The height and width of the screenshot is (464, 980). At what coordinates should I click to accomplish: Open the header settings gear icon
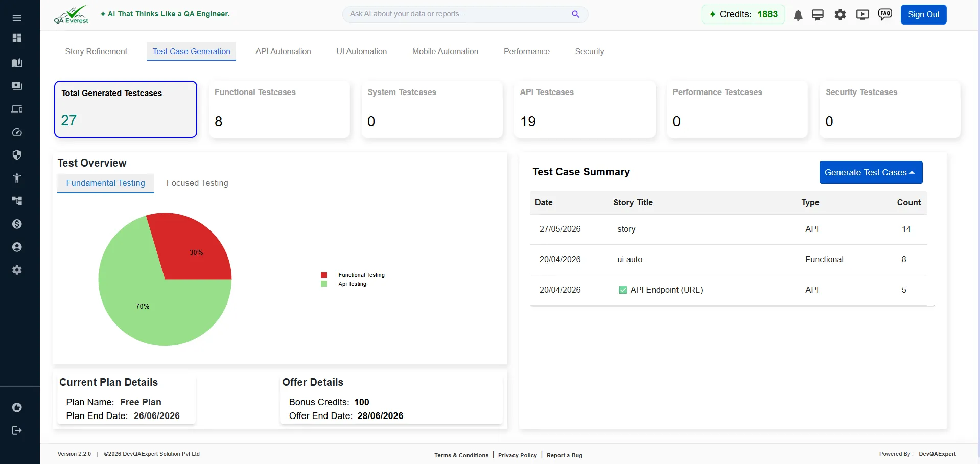(840, 15)
